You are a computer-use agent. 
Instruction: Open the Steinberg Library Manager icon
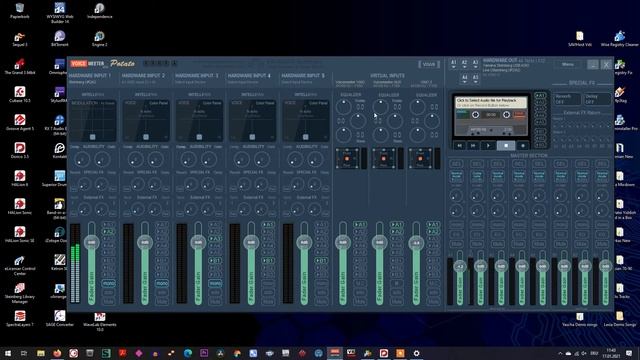(x=20, y=293)
